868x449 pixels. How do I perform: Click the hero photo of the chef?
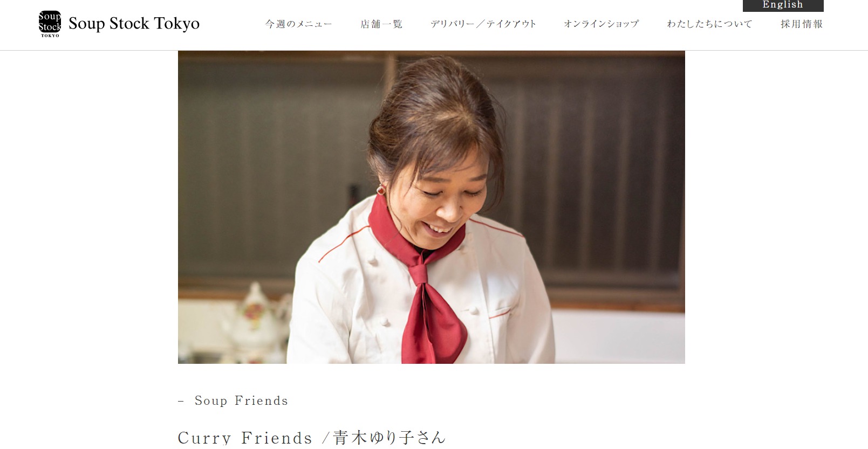point(431,207)
